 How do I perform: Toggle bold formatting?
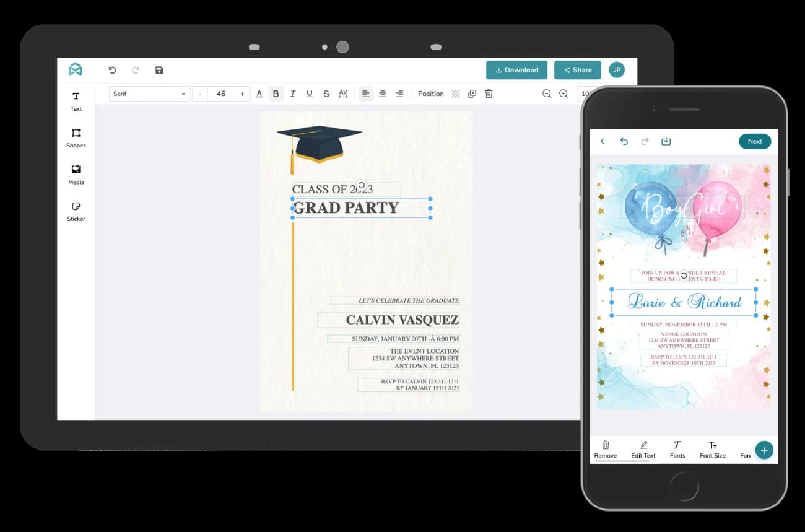coord(276,94)
